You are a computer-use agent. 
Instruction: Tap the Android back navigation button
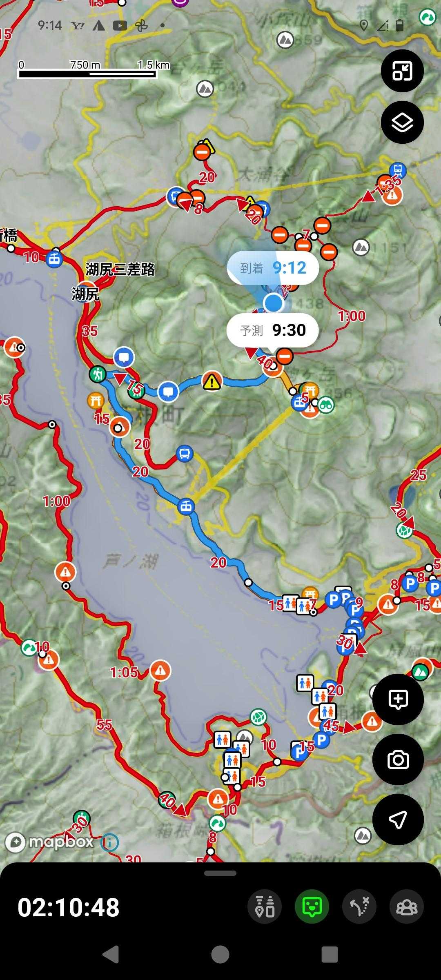tap(110, 955)
